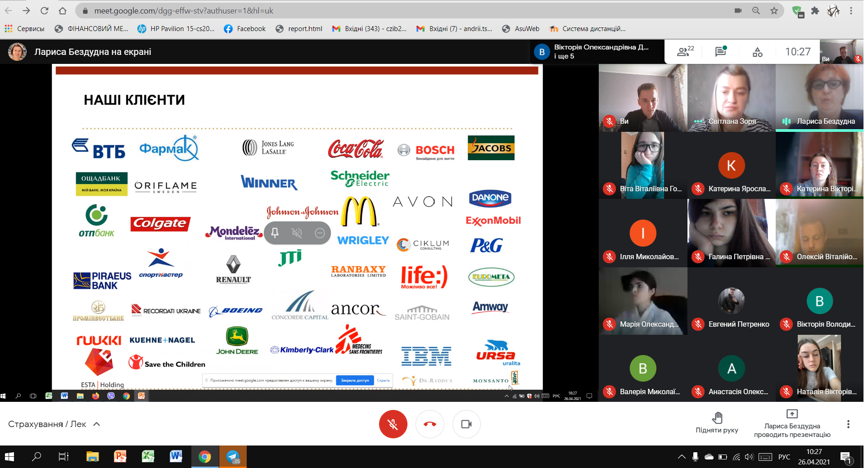Open volume control in system tray
The image size is (868, 468).
tap(749, 457)
